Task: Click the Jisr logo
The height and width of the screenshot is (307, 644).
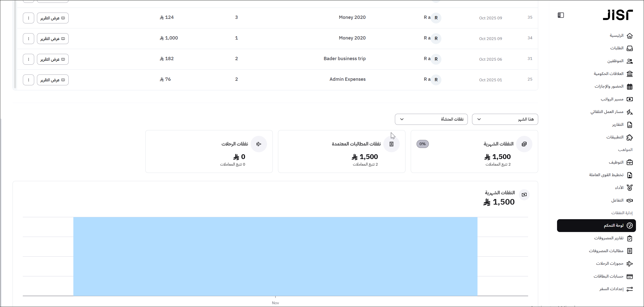Action: click(618, 15)
